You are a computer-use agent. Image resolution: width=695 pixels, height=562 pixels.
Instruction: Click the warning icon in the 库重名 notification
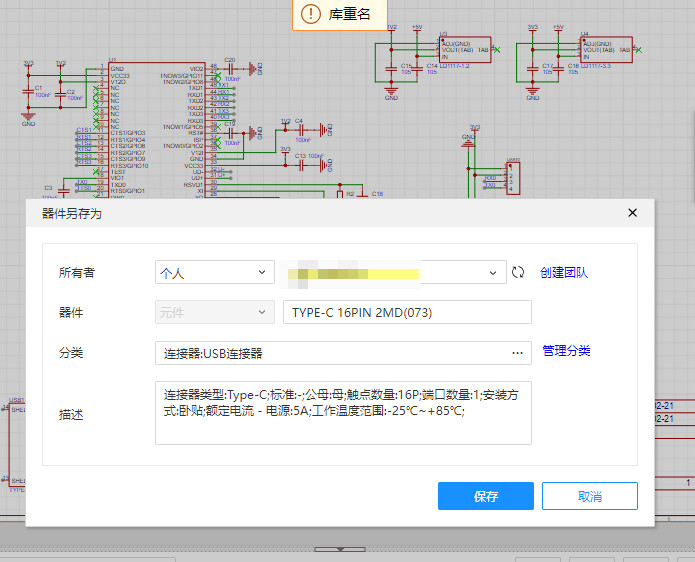tap(311, 14)
